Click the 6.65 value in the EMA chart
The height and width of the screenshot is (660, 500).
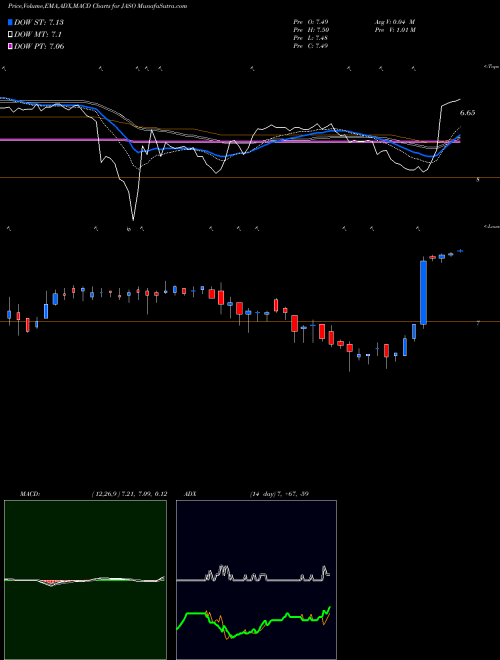(468, 113)
